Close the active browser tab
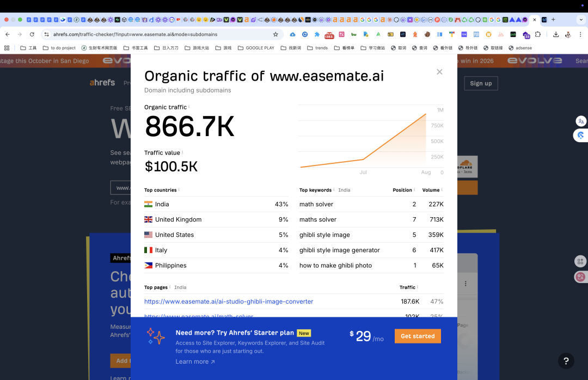This screenshot has width=588, height=380. point(535,20)
